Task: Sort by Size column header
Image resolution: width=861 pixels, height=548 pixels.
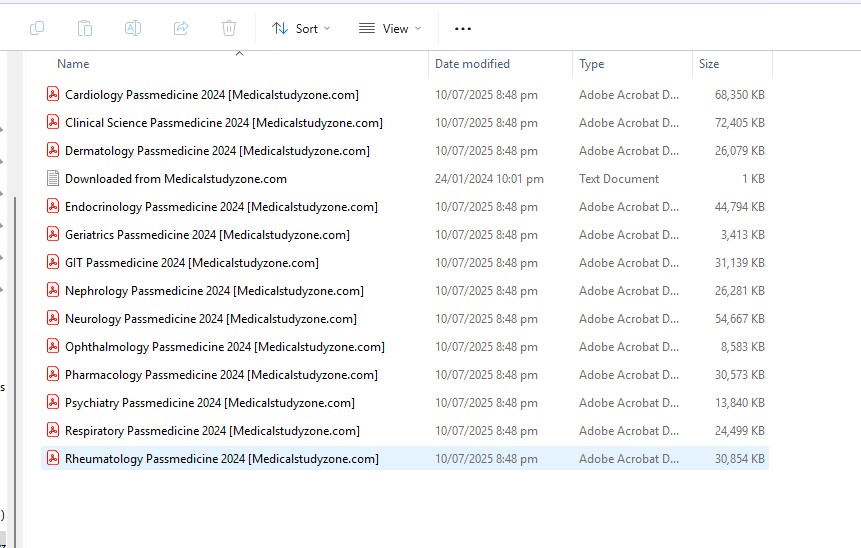Action: [x=709, y=64]
